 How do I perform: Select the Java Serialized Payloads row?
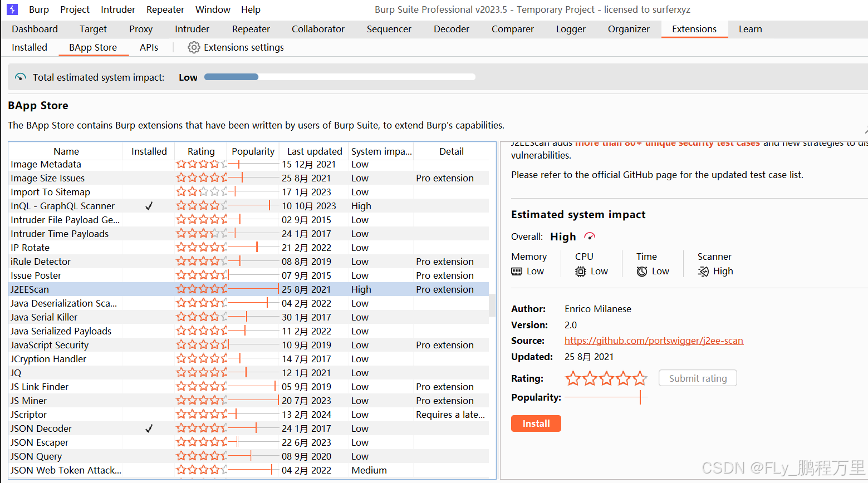[249, 331]
